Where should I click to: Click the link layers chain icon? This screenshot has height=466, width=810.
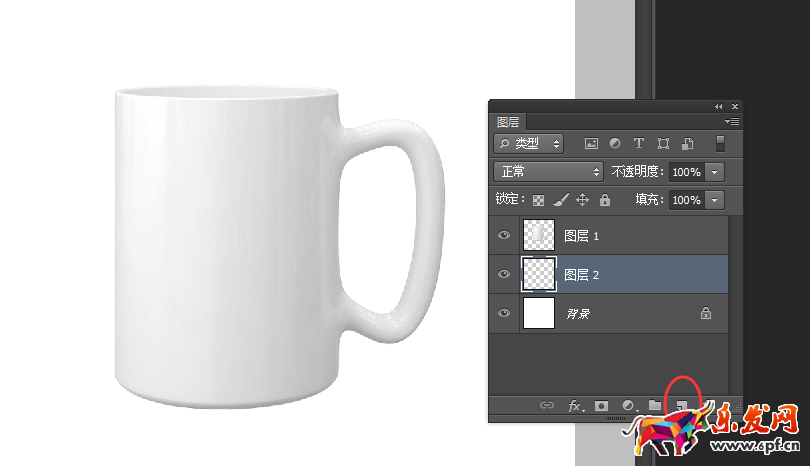[x=546, y=405]
